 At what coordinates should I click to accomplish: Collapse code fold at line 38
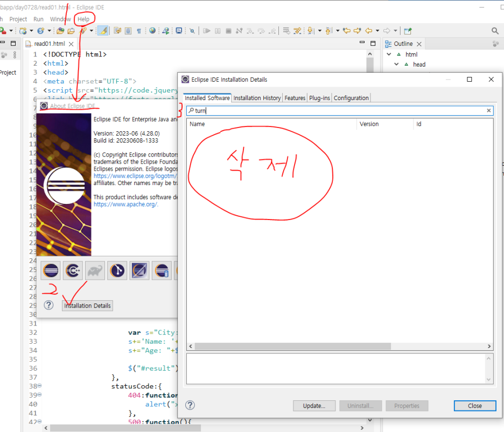(x=40, y=385)
